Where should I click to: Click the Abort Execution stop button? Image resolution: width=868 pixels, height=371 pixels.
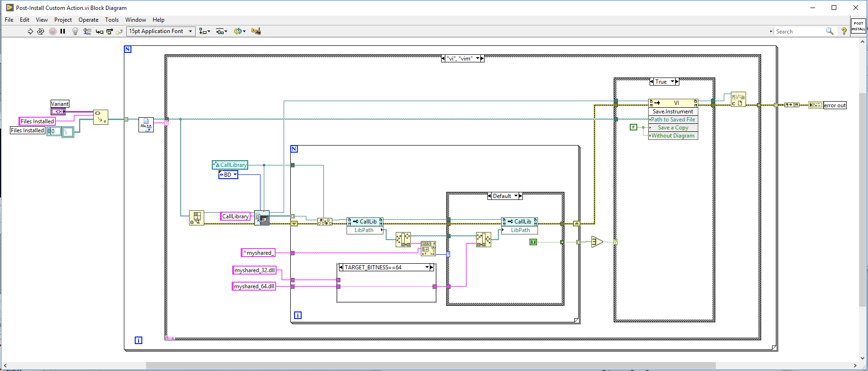point(52,31)
